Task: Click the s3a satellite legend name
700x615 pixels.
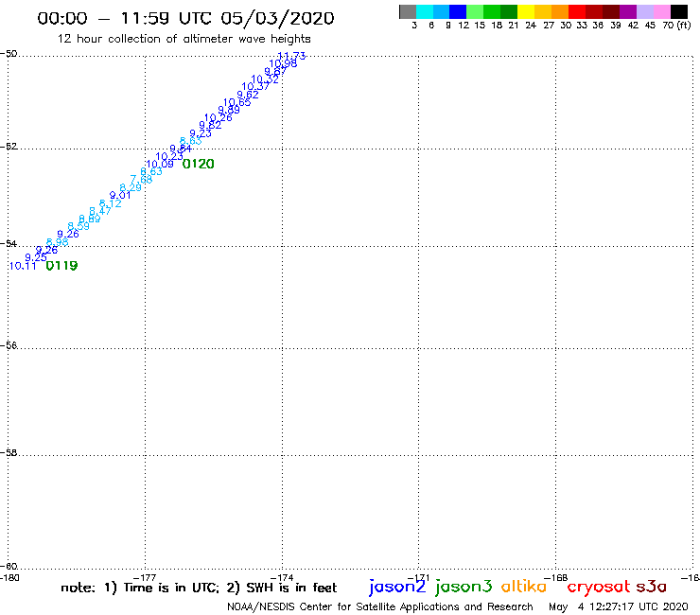Action: click(x=652, y=587)
